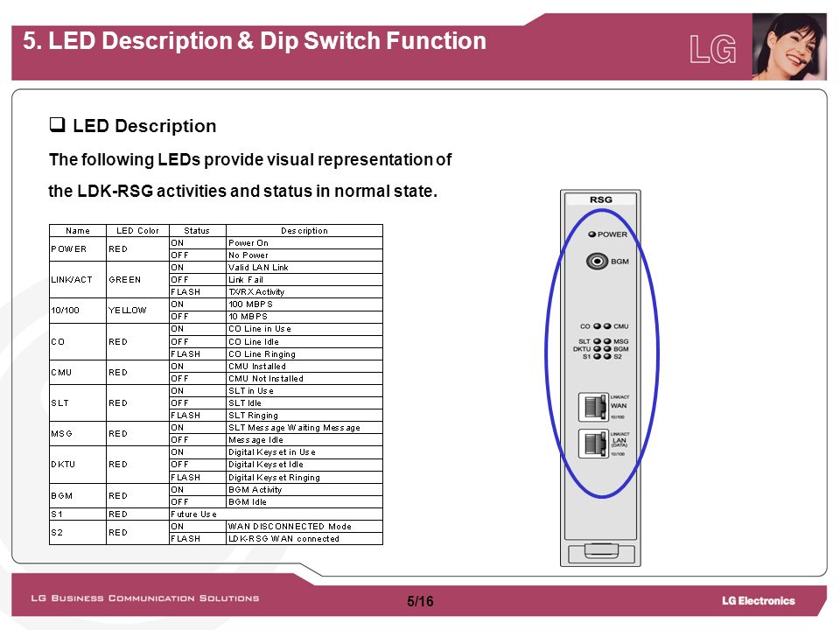Click 'LG Business Communication Solutions' footer text

coord(144,598)
